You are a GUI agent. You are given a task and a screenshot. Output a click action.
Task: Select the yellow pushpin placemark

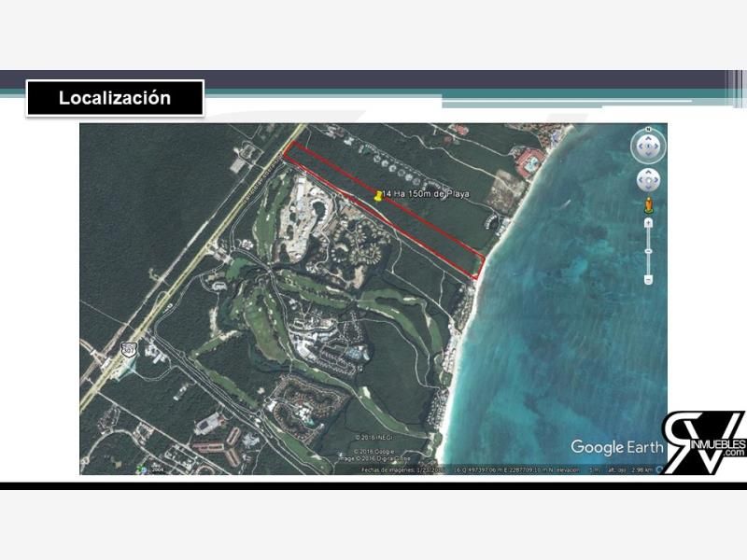click(x=379, y=196)
